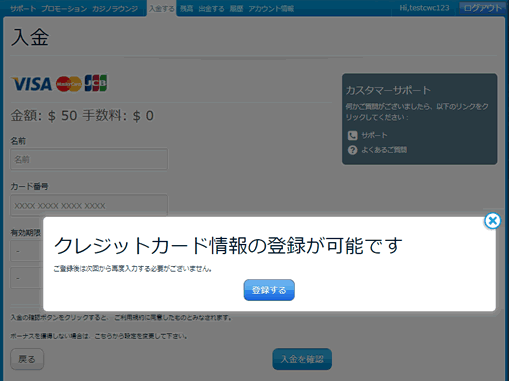Click the question mark icon for FAQ
The height and width of the screenshot is (381, 509).
tap(352, 150)
